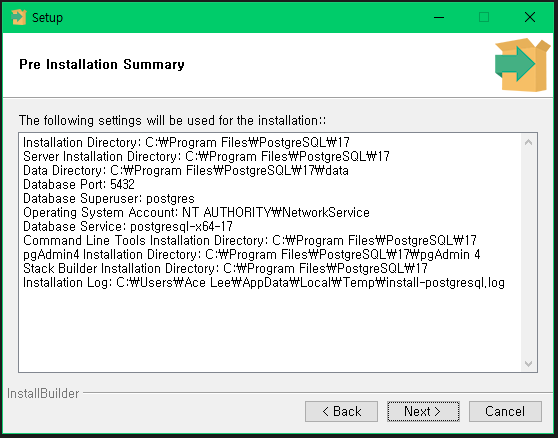Click the 'Command Line Tools Installation Directory' line

click(x=250, y=241)
